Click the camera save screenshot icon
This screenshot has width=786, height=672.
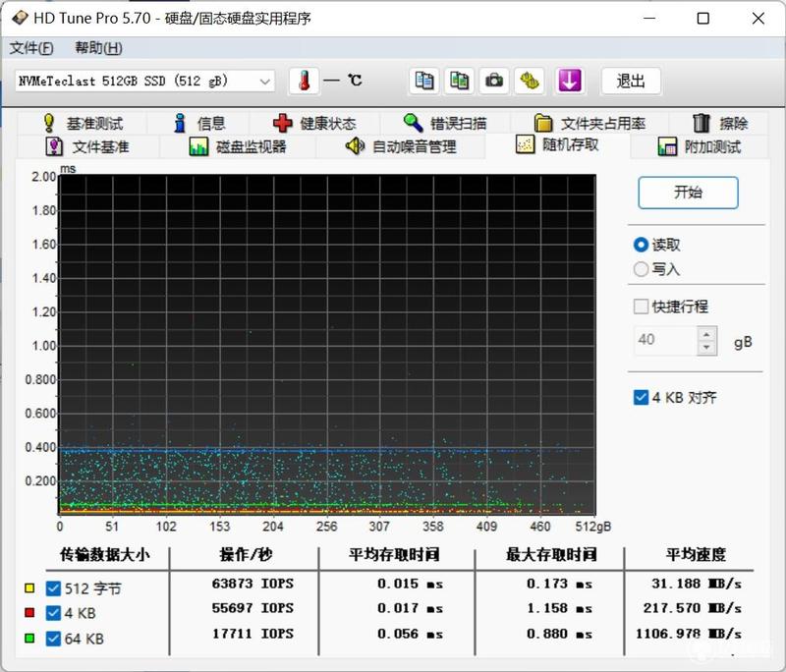pos(494,81)
